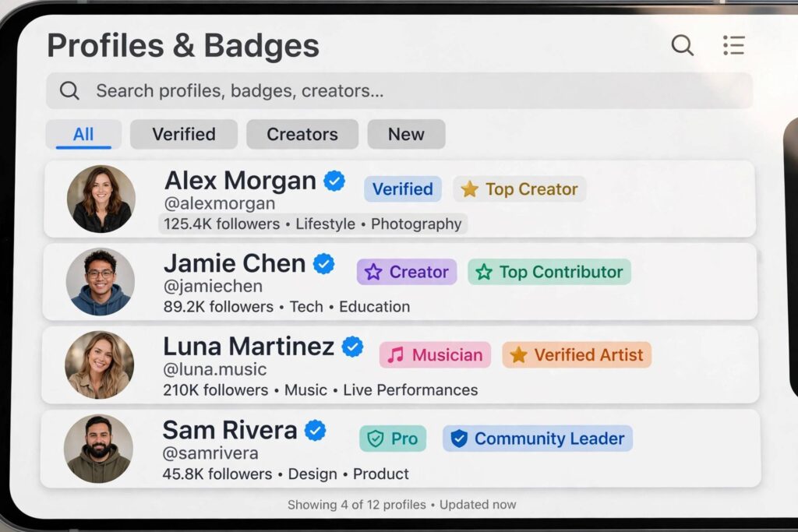Click the @samrivera handle
798x532 pixels.
coord(210,453)
